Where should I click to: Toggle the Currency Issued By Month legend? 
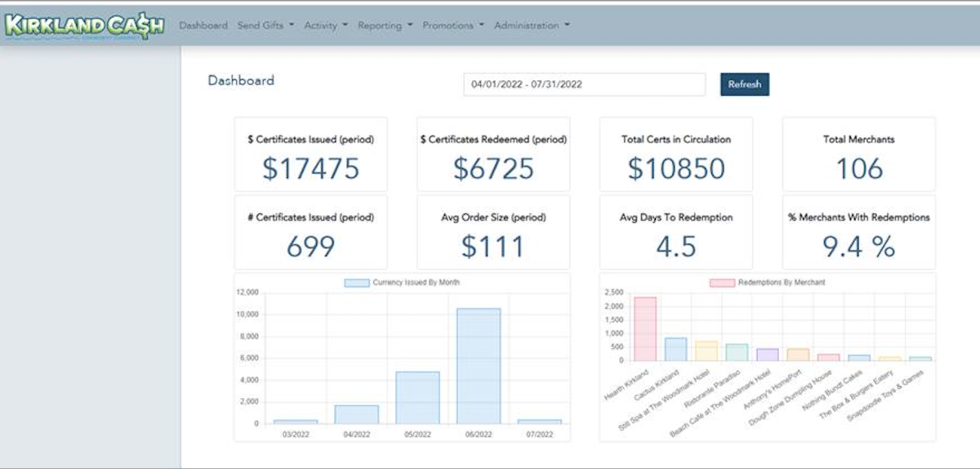pos(402,283)
